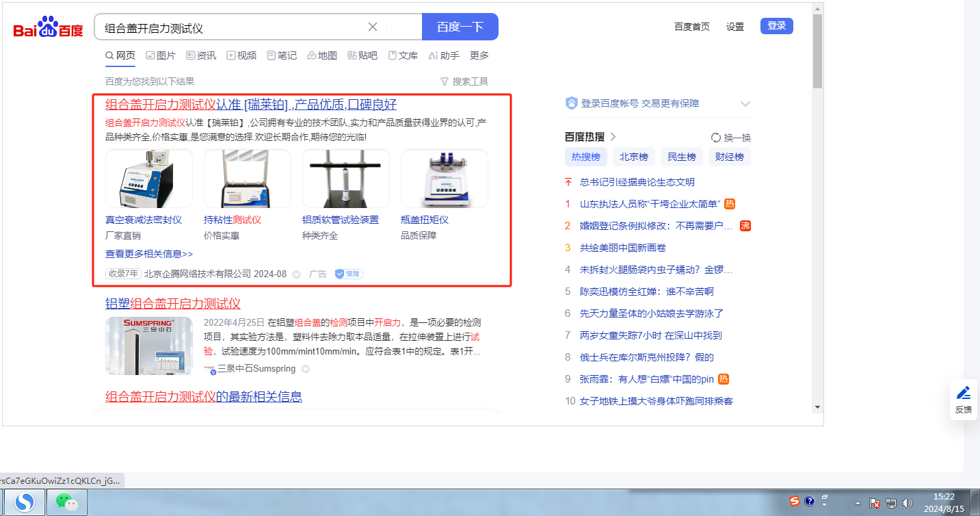This screenshot has height=516, width=980.
Task: Select the 民生榜 hot list tab
Action: tap(682, 157)
